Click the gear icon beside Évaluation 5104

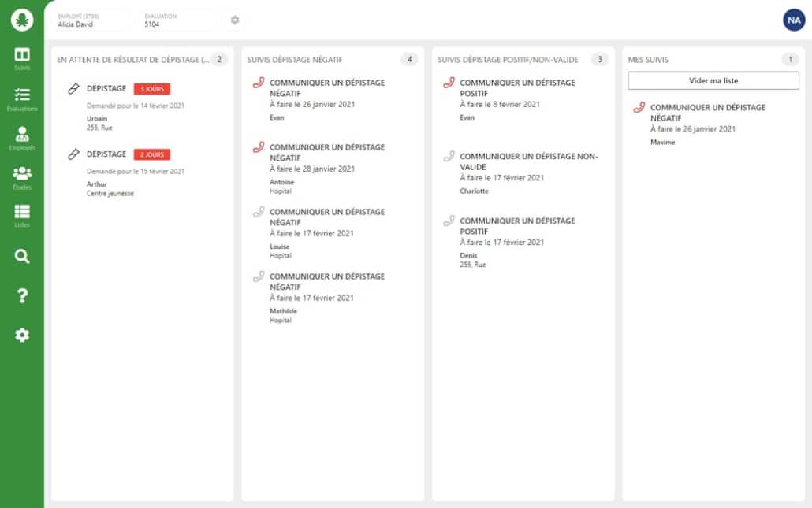235,20
